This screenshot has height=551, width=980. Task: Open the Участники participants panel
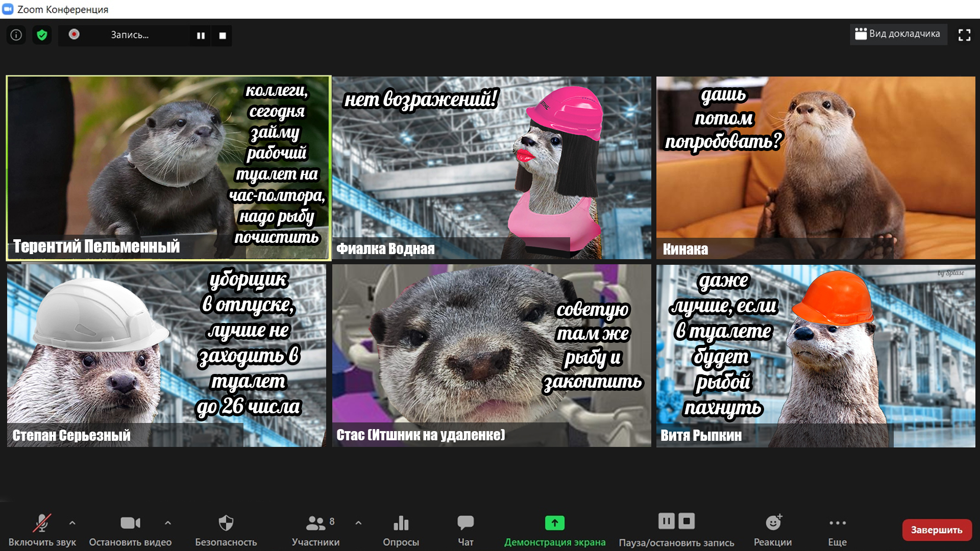click(315, 530)
